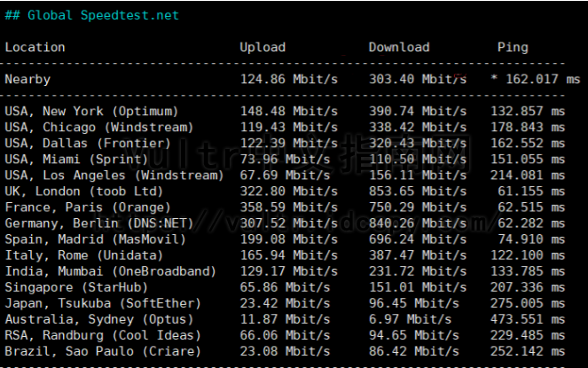Click New York download 390.74 Mbit/s
This screenshot has width=588, height=368.
tap(418, 112)
